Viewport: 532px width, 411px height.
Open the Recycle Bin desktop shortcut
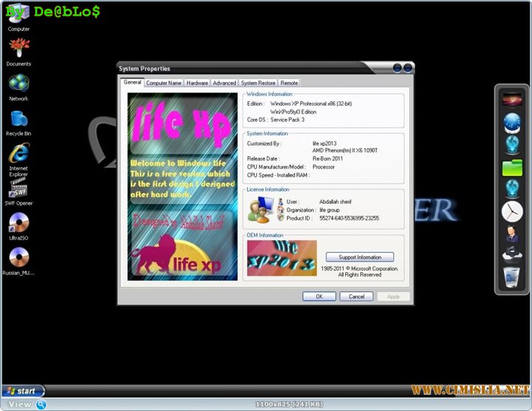point(18,118)
